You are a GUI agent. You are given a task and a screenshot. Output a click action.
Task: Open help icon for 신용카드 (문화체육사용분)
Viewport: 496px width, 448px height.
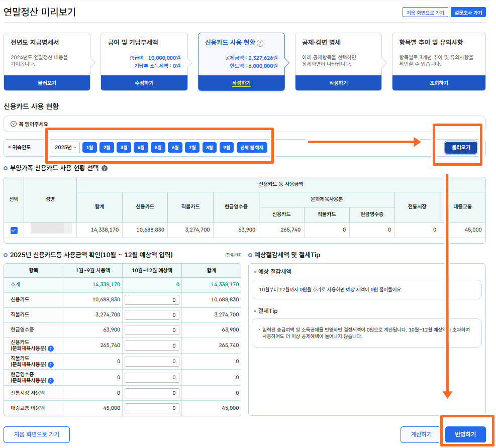click(x=51, y=349)
